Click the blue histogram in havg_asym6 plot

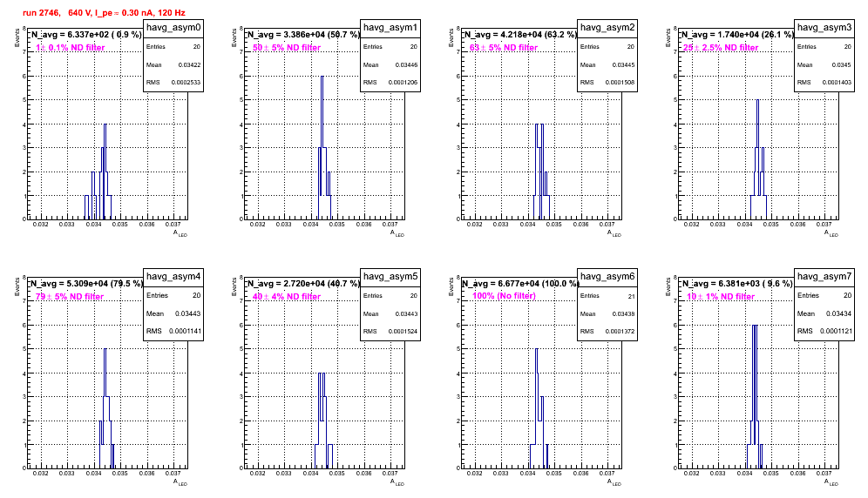[538, 408]
